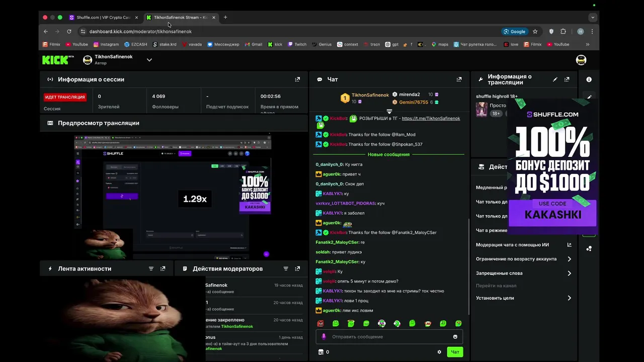The image size is (644, 362).
Task: Open the moderator actions filter icon
Action: coord(286,268)
